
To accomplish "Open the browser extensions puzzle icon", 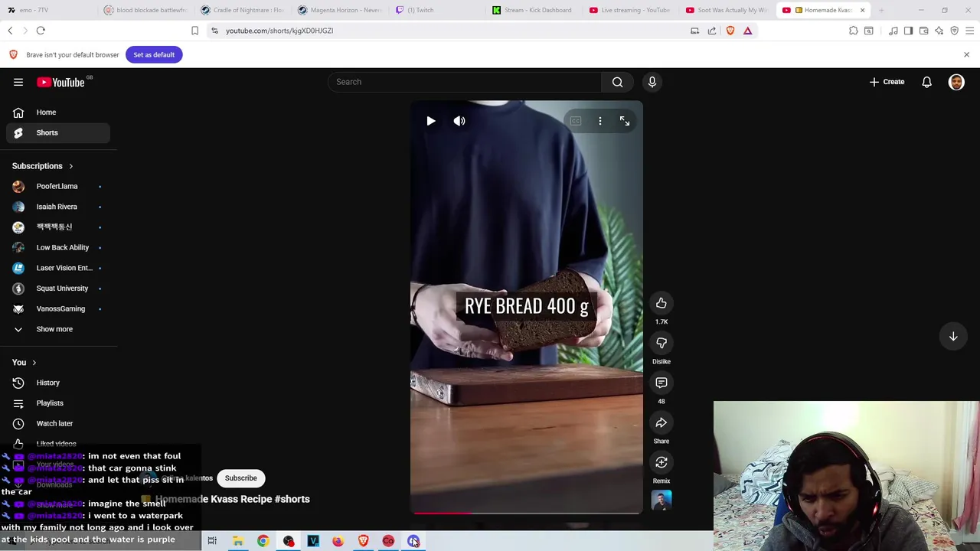I will pos(853,31).
